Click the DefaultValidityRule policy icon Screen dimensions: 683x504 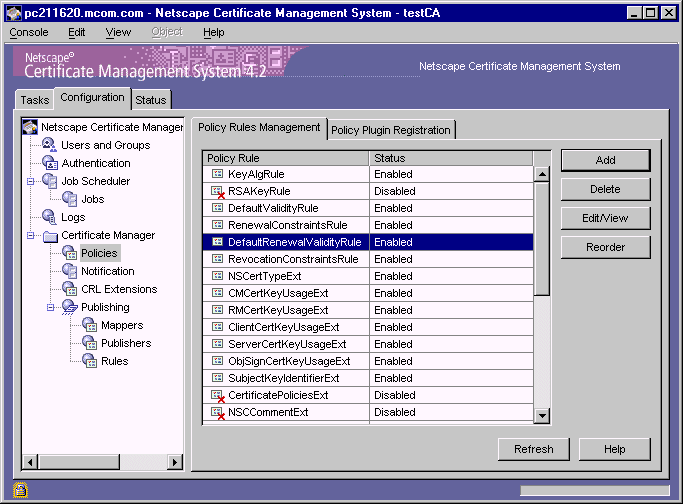217,208
